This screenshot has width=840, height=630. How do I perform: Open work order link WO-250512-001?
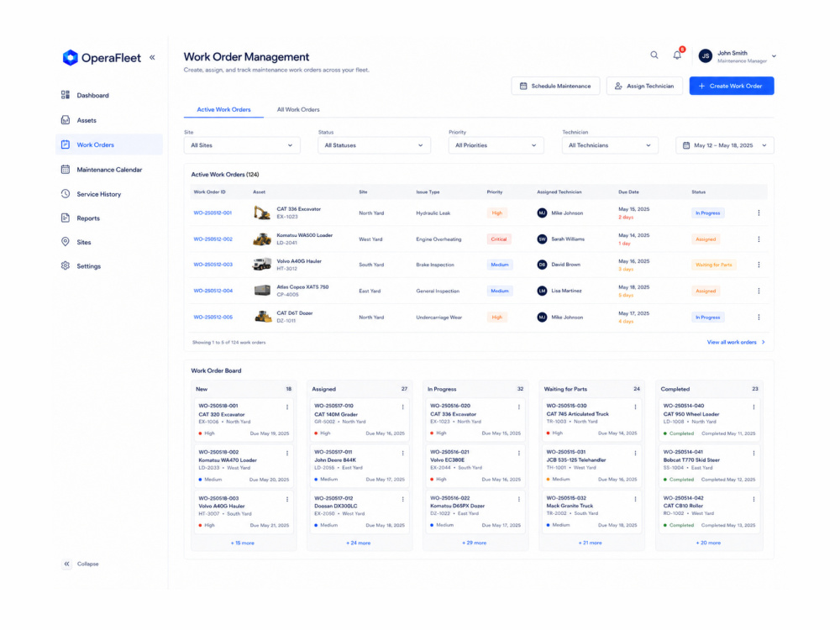click(213, 213)
